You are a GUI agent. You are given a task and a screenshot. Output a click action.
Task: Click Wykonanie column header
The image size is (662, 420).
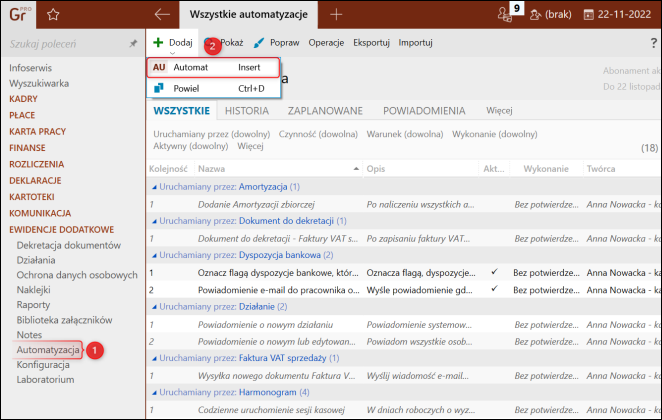point(546,169)
